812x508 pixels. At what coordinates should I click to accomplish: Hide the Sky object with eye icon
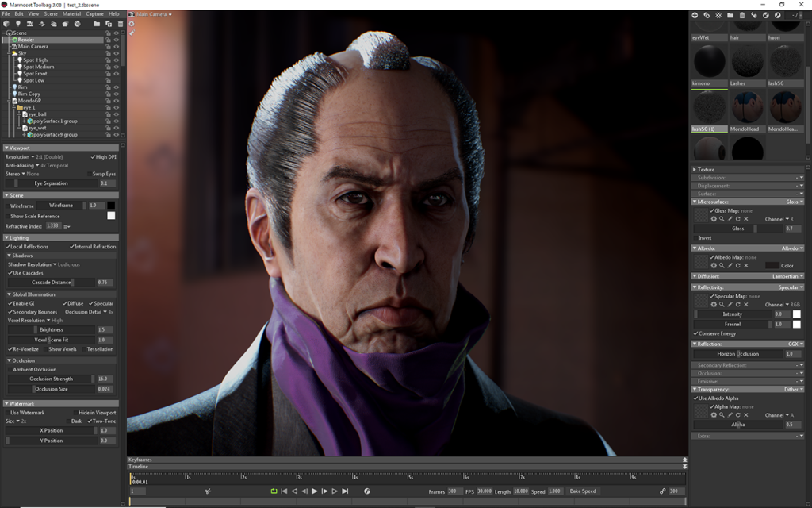pos(116,53)
